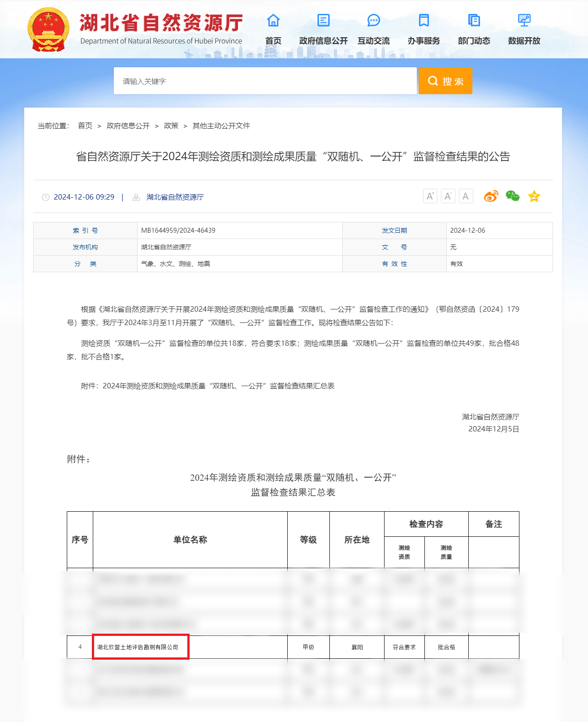
Task: Click the organization icon beside 湖北省自然资源厅
Action: point(136,197)
